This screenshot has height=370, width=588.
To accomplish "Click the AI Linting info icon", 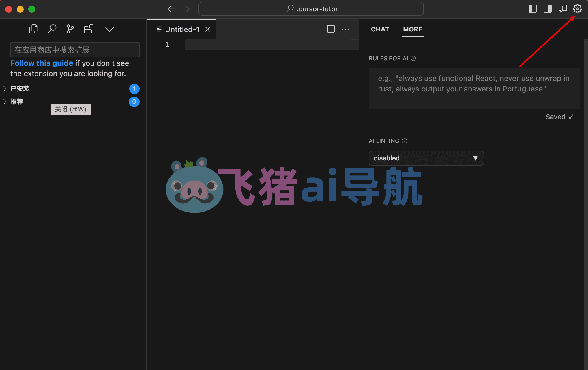I will [405, 141].
